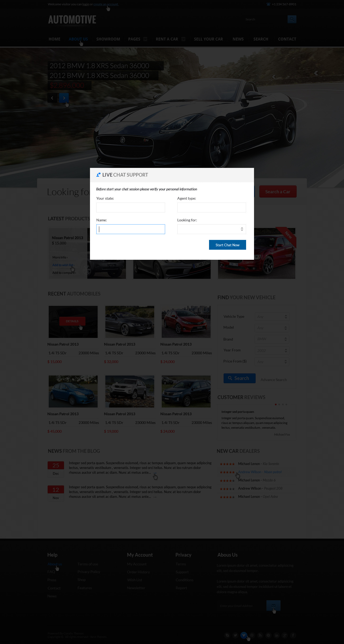
Task: Click the envelope newsletter submit icon
Action: (273, 606)
